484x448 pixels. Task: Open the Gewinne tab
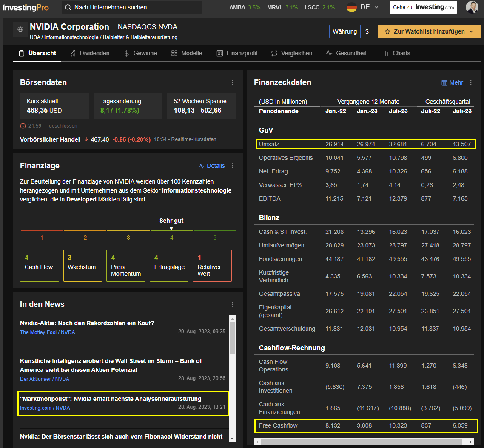coord(140,53)
